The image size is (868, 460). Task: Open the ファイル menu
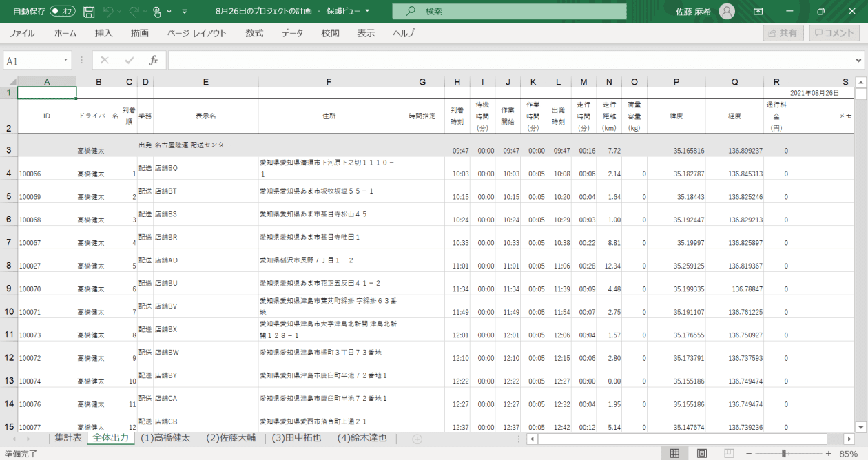pyautogui.click(x=22, y=33)
